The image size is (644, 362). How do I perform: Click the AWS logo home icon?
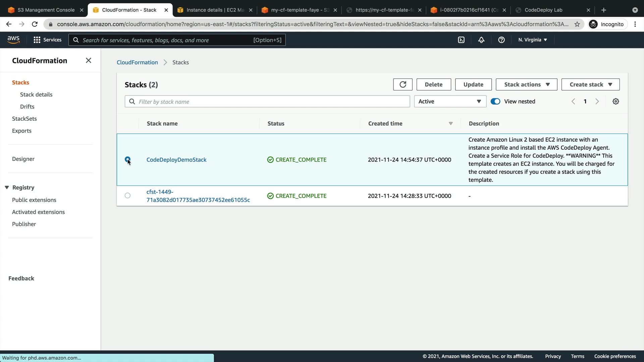[x=13, y=40]
